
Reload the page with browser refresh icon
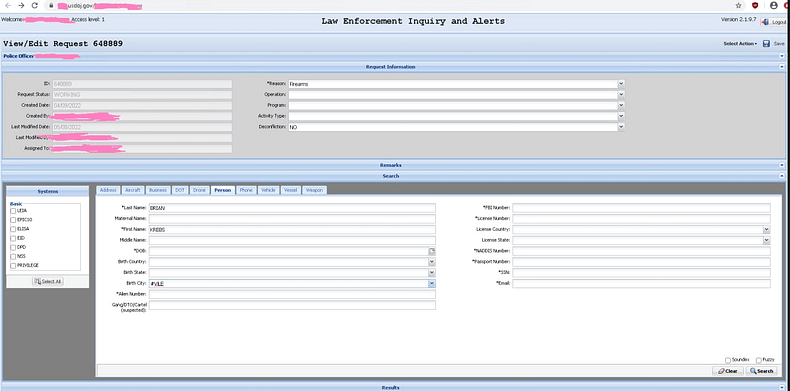pos(35,6)
